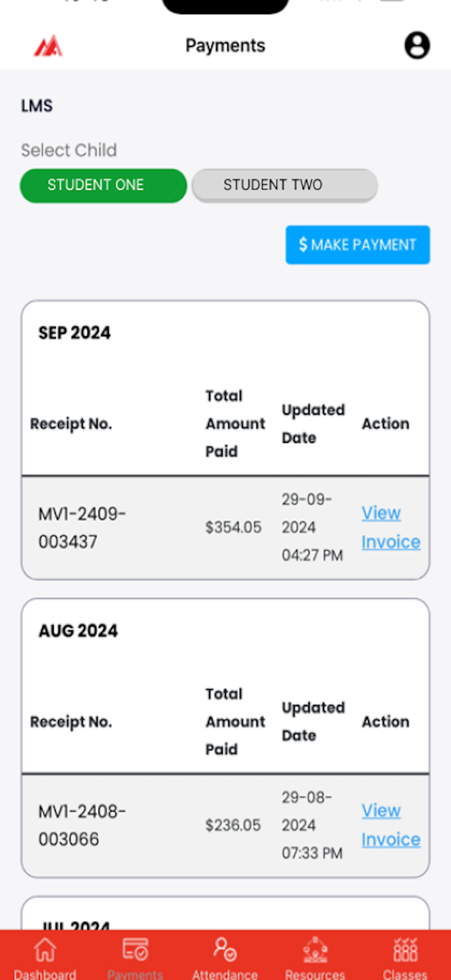The image size is (451, 980).
Task: Open the Classes icon
Action: 405,950
